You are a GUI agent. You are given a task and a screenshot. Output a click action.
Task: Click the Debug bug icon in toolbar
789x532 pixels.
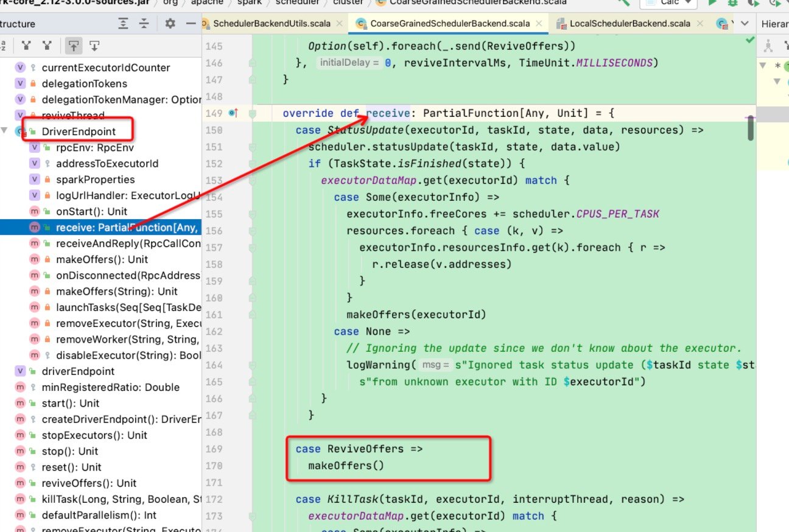tap(733, 3)
